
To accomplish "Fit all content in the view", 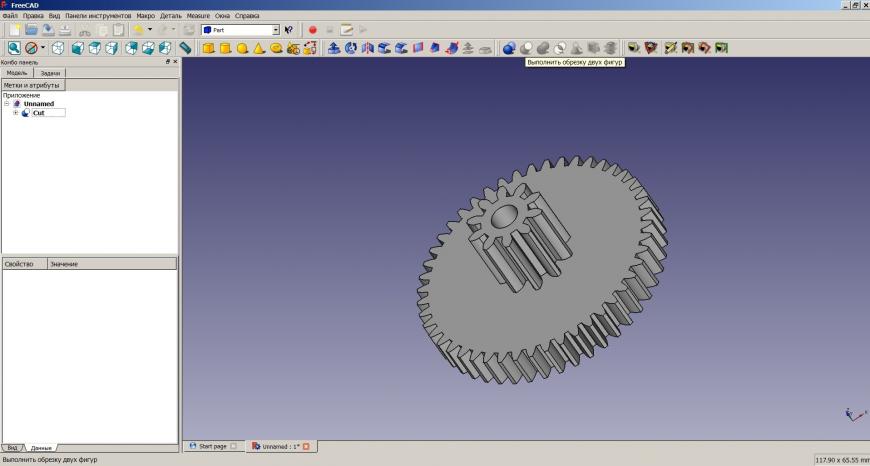I will 14,48.
